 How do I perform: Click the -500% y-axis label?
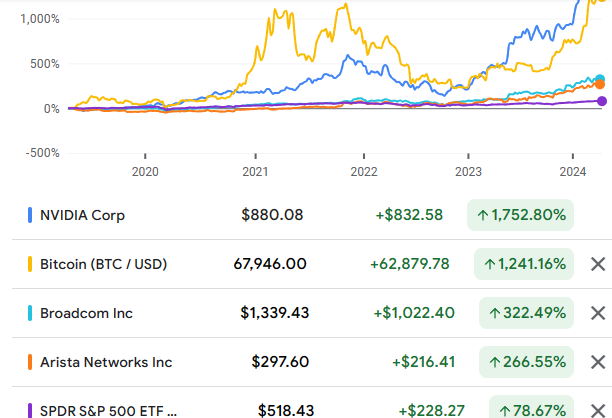pos(43,153)
